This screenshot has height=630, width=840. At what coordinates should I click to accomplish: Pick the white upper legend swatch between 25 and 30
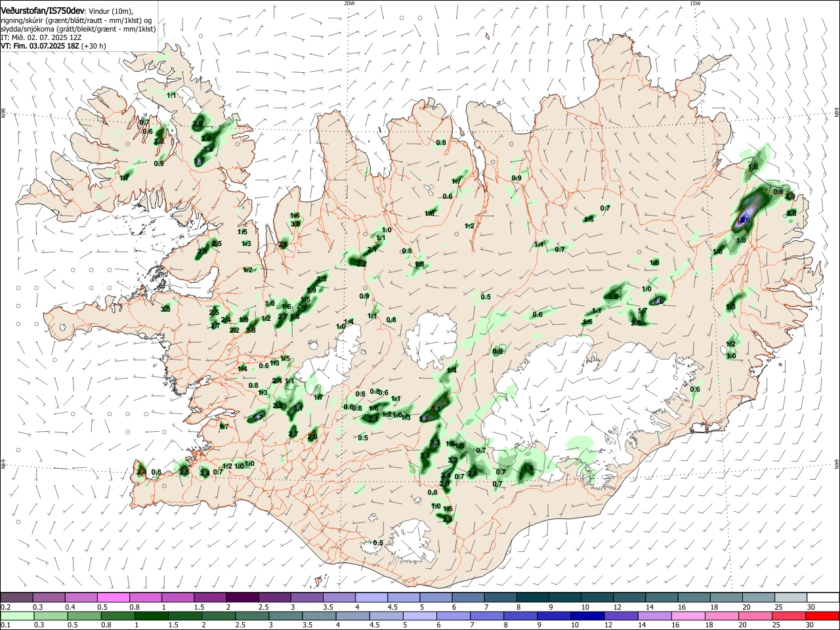point(791,597)
